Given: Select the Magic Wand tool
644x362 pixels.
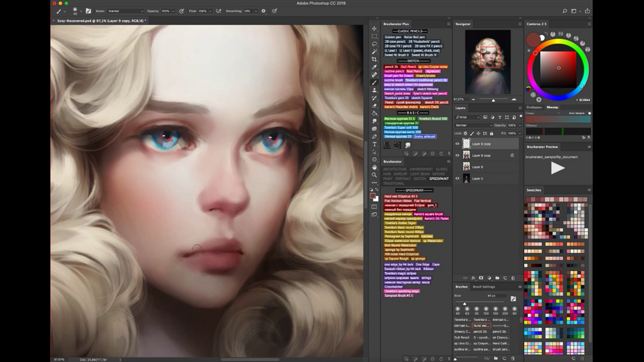Looking at the screenshot, I should (x=374, y=52).
